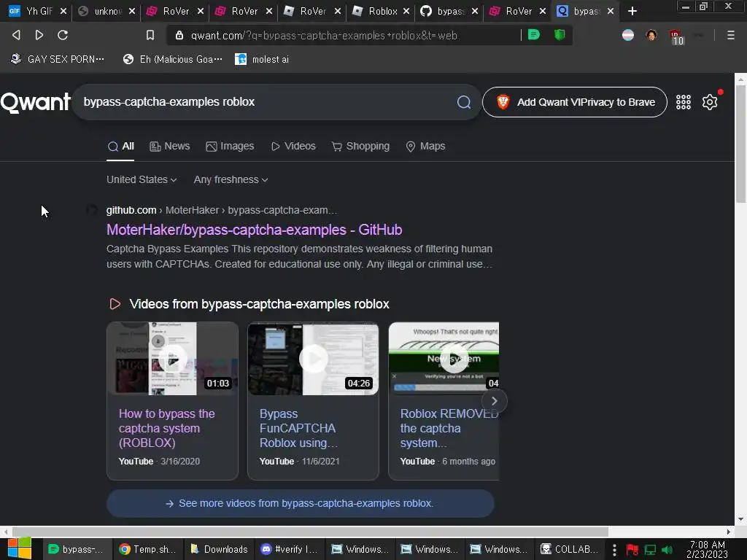Open the red flag tray icon
747x560 pixels.
click(x=632, y=550)
